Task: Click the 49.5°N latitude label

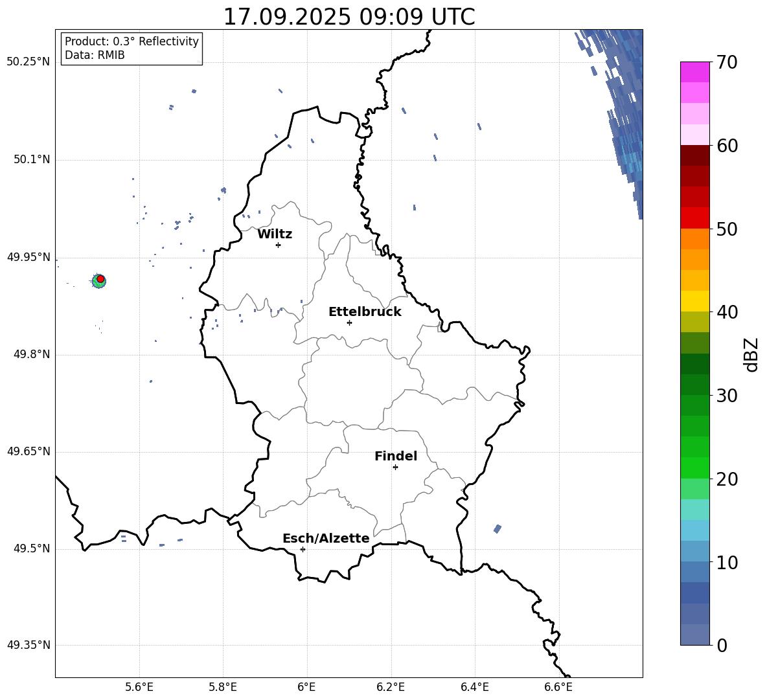Action: pyautogui.click(x=31, y=549)
